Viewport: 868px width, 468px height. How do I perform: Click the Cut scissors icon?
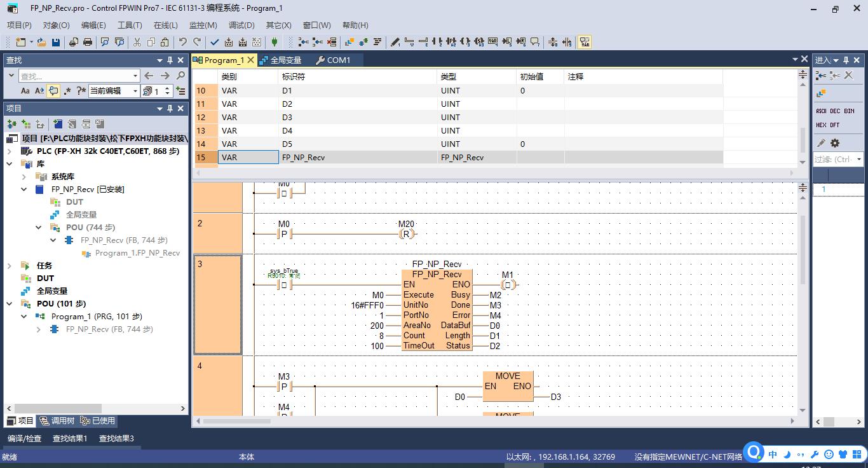pyautogui.click(x=137, y=42)
